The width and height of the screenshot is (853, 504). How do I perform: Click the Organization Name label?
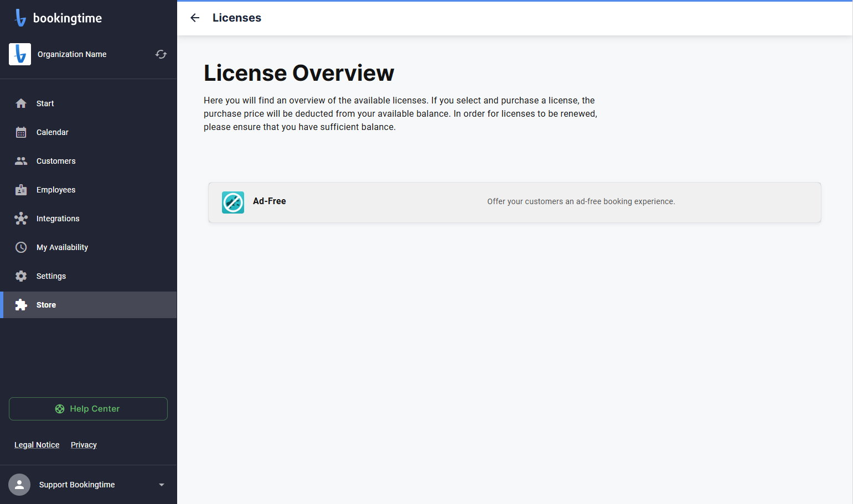click(72, 54)
